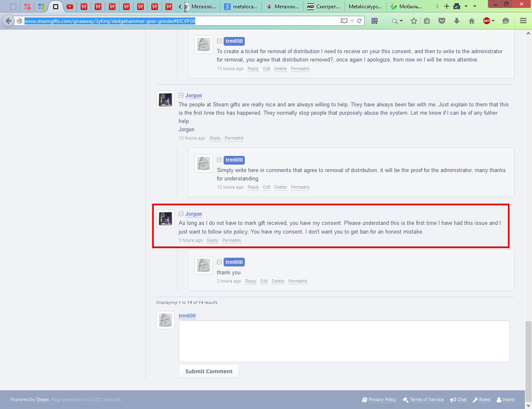The image size is (532, 409).
Task: Open the Adblock Plus dropdown arrow
Action: click(493, 21)
